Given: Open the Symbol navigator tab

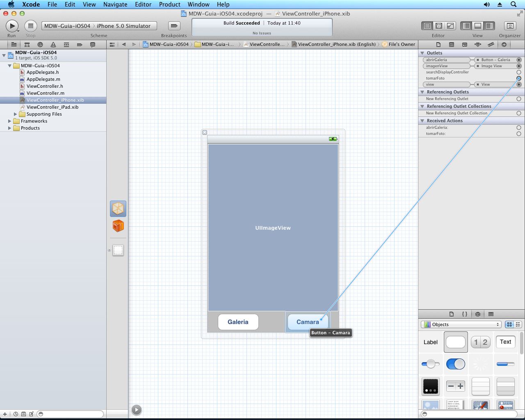Looking at the screenshot, I should click(27, 44).
